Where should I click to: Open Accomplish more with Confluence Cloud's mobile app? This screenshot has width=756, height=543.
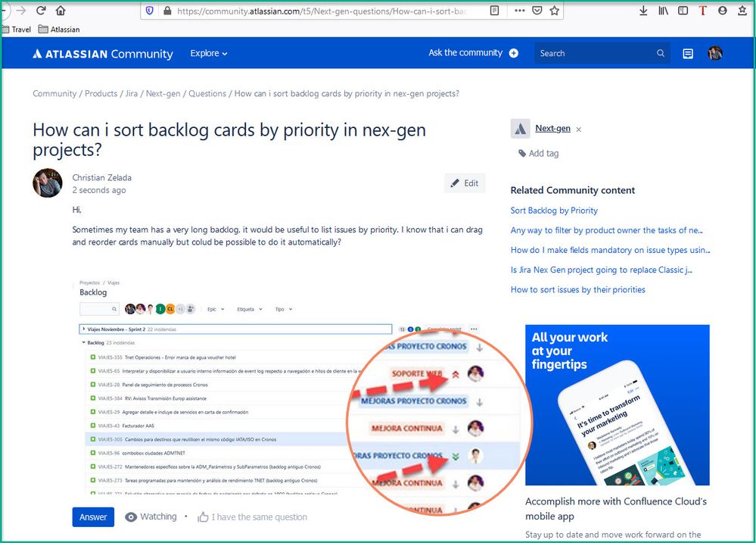(x=616, y=509)
